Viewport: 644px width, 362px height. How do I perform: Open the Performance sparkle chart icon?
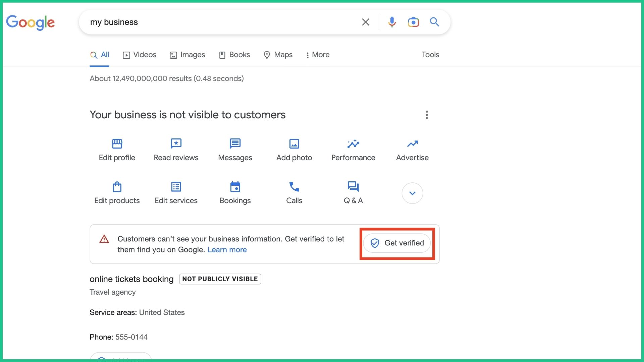pyautogui.click(x=353, y=144)
